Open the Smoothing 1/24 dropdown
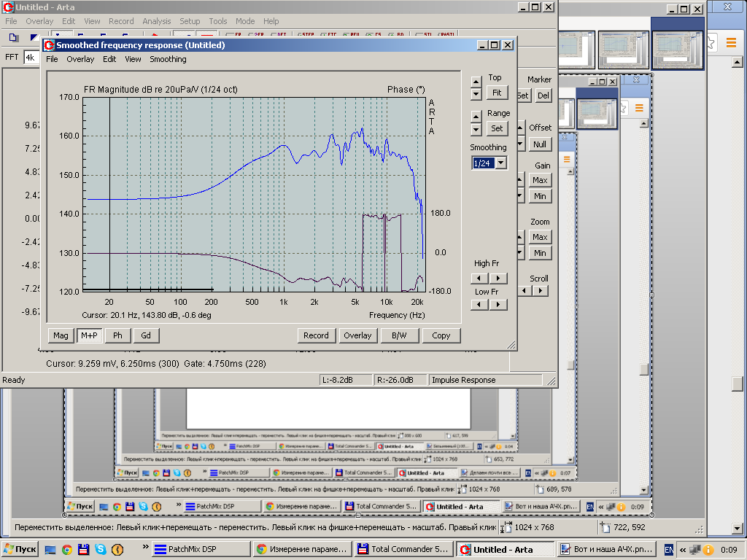 pyautogui.click(x=500, y=163)
